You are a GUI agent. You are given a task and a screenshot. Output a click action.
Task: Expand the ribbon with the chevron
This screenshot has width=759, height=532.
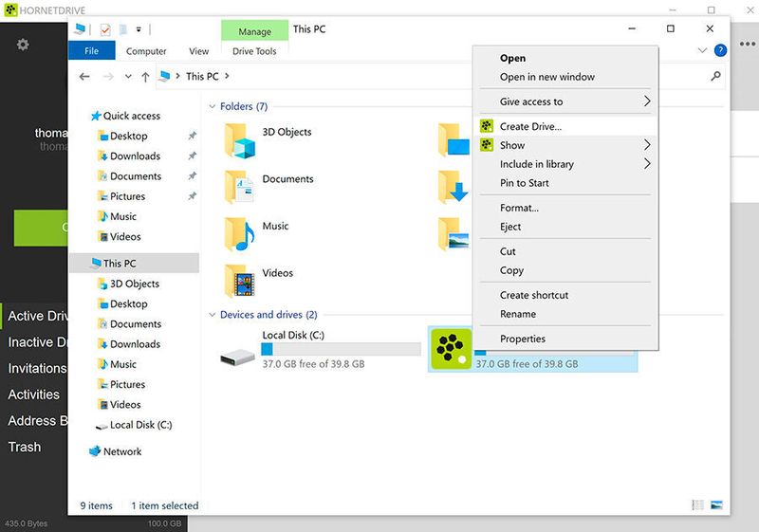[x=702, y=50]
